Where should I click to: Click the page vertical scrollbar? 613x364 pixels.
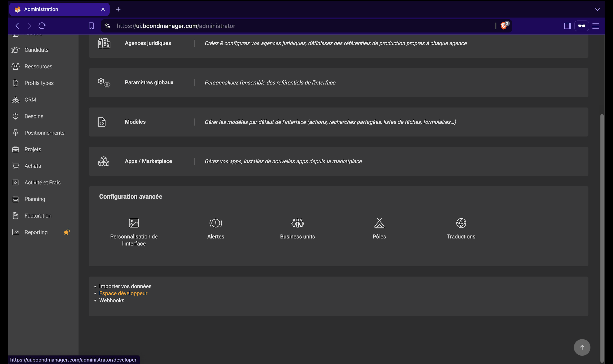[x=602, y=238]
